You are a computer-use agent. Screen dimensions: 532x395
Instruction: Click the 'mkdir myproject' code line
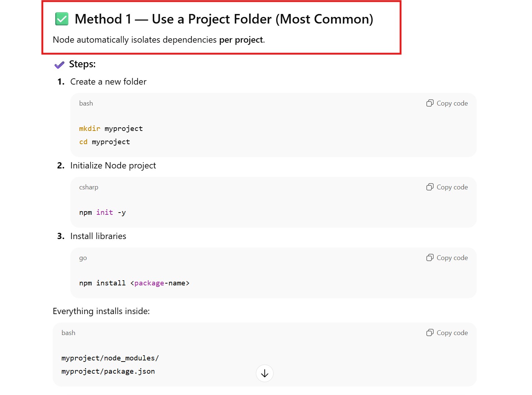(x=111, y=129)
